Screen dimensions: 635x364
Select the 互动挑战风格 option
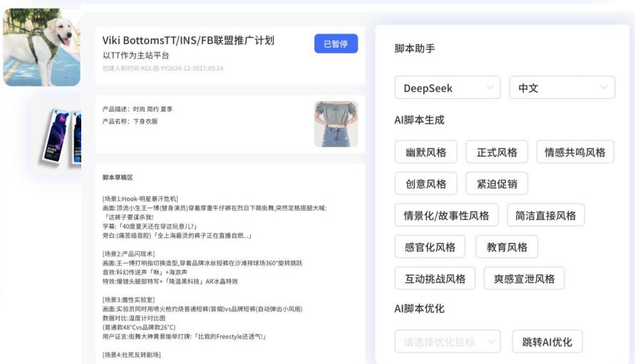(435, 279)
